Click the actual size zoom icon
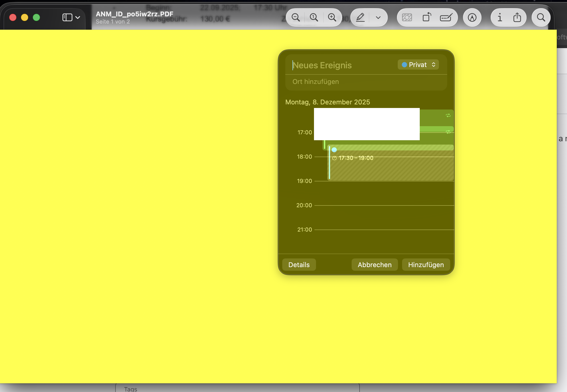Viewport: 567px width, 392px height. [314, 17]
